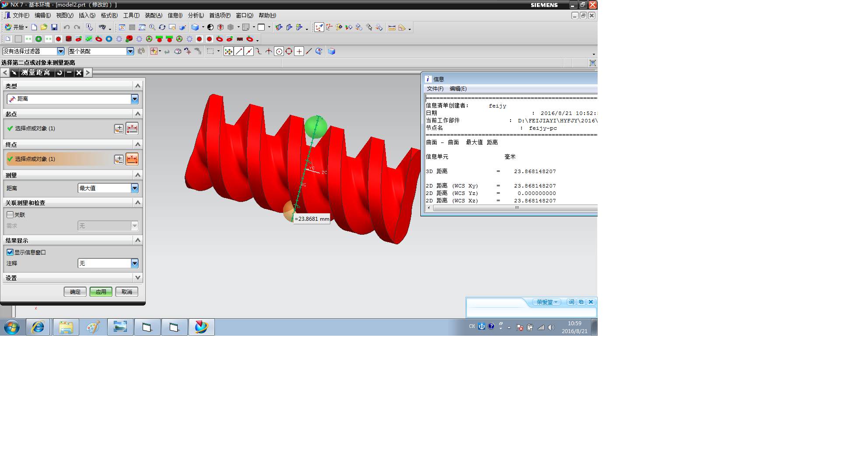This screenshot has height=452, width=868.
Task: Click the Open folder icon
Action: coord(44,27)
